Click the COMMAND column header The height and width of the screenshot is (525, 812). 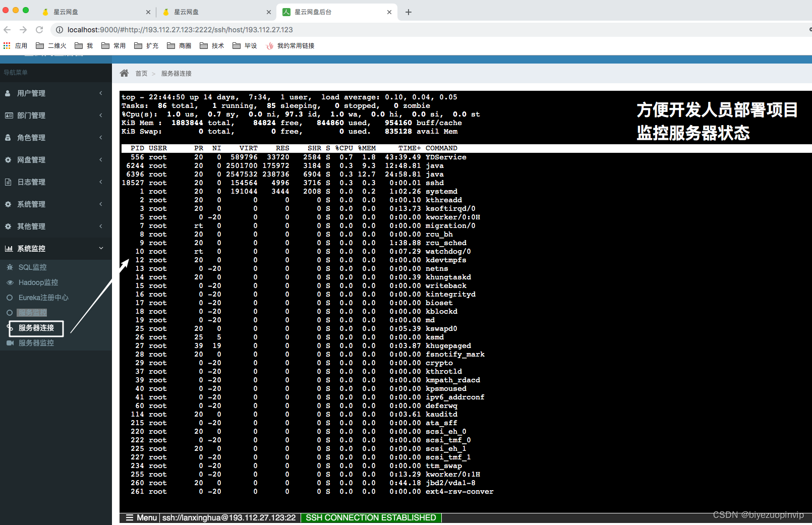(x=441, y=148)
